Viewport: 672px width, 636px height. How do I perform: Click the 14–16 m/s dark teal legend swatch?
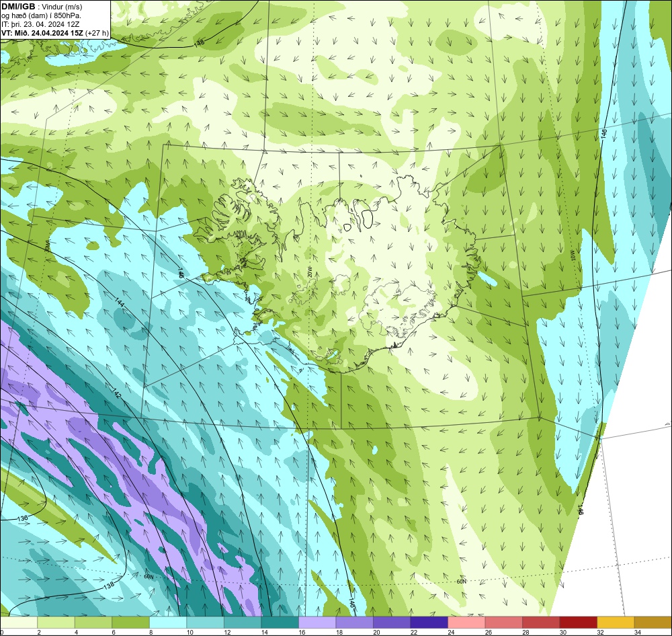pos(280,623)
